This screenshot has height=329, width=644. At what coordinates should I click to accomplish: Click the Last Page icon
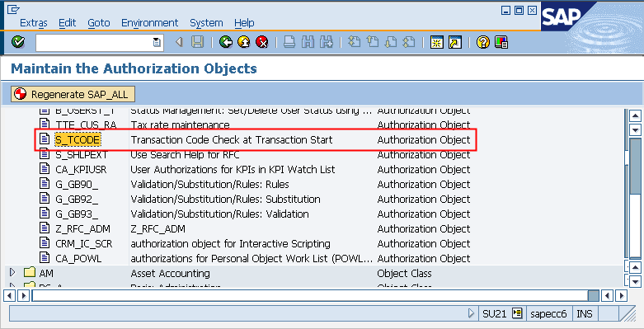[x=409, y=42]
